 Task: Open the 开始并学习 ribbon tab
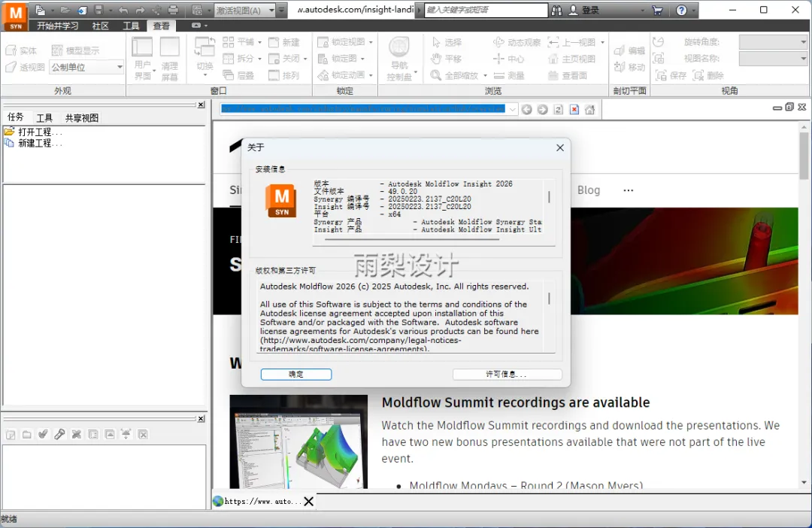tap(57, 26)
